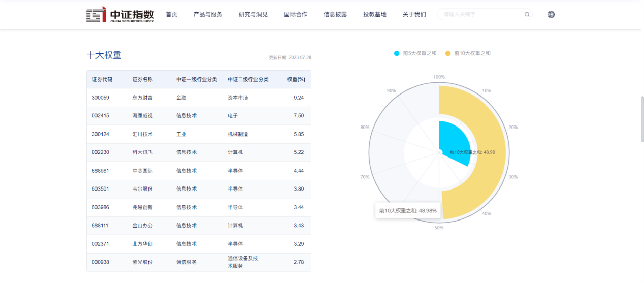Go to the 国际合作 page
Image resolution: width=644 pixels, height=283 pixels.
296,15
